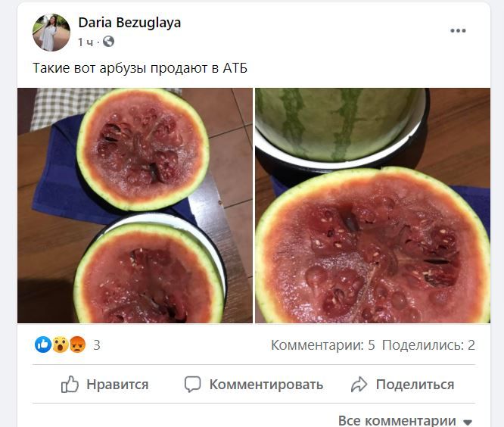Open the three-dot post options menu
Screen dimensions: 504x427
coord(458,31)
